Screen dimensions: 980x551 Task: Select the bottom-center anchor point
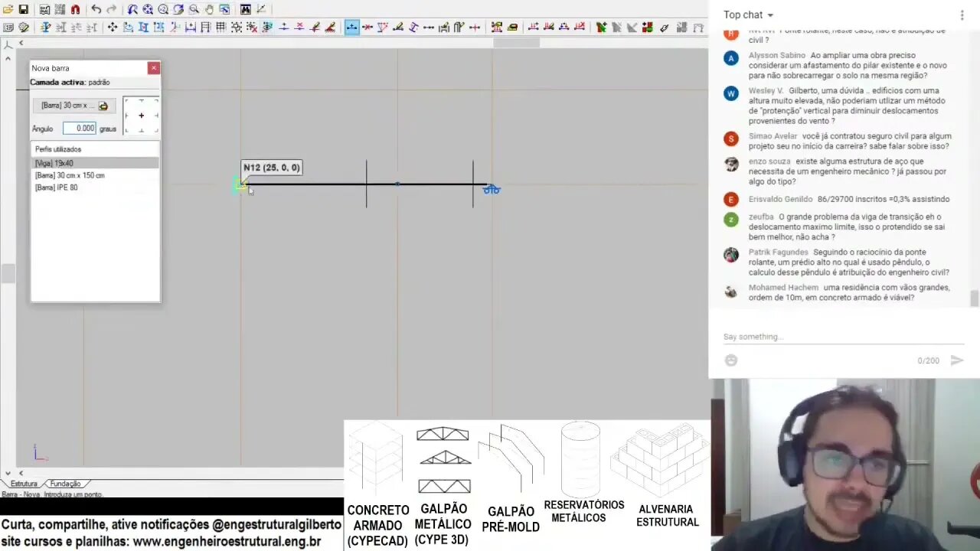pyautogui.click(x=141, y=131)
